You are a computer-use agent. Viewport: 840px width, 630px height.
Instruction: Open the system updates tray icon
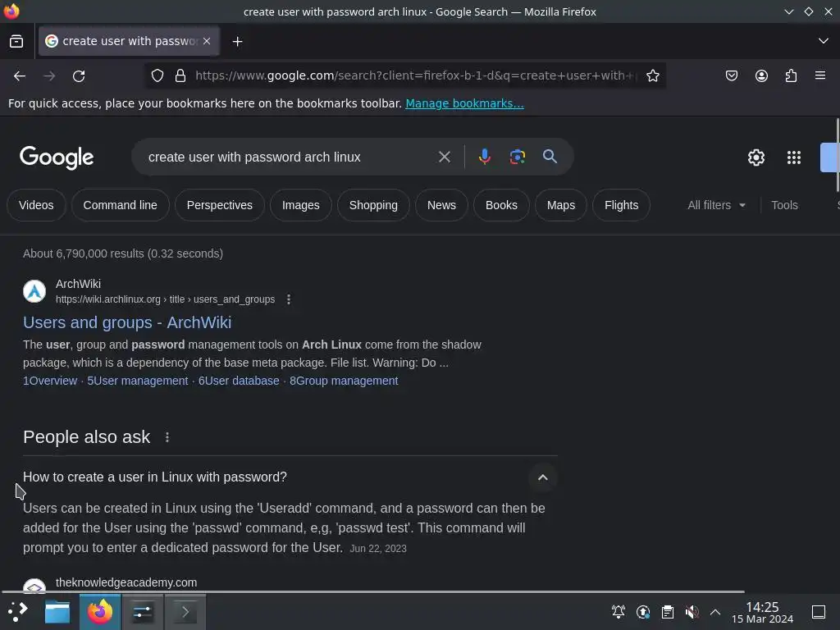[643, 611]
